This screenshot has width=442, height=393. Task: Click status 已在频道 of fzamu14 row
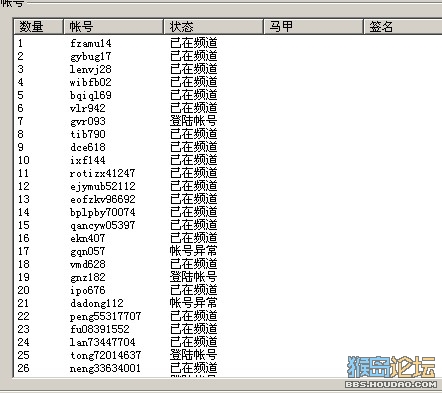pos(194,43)
